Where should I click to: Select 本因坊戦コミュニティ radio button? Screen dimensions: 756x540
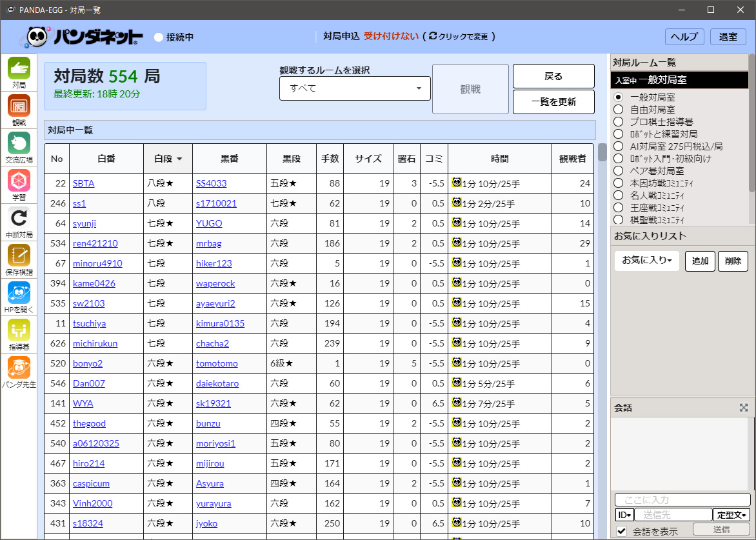619,183
